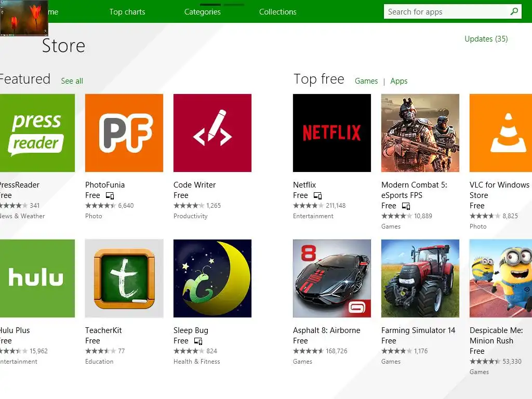Open the TeacherKit app icon
Screen dimensions: 532x399
(124, 278)
